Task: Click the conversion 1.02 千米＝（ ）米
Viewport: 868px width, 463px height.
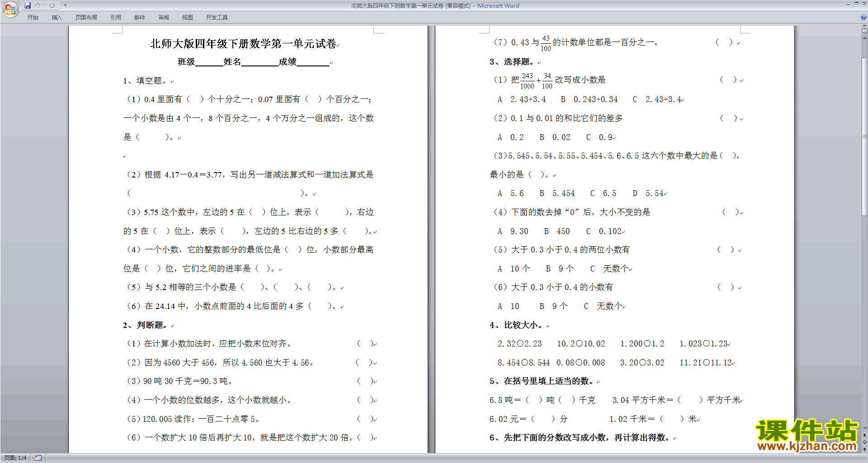Action: 653,419
